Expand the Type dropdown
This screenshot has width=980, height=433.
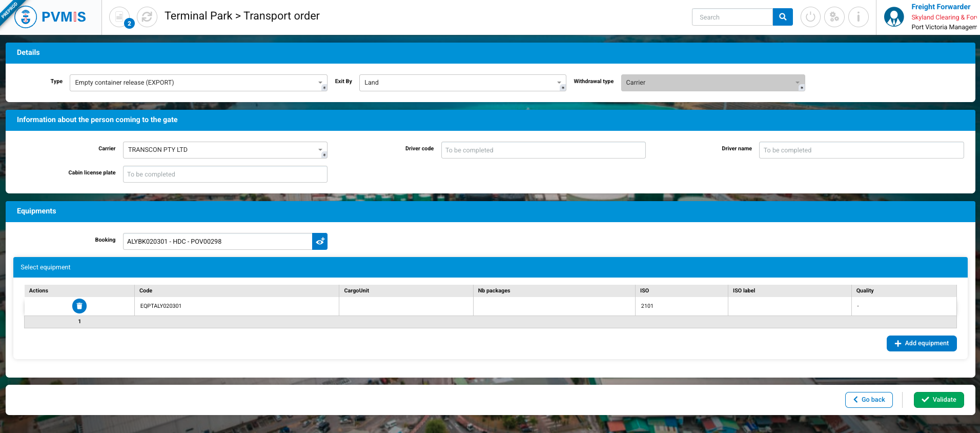(x=320, y=83)
